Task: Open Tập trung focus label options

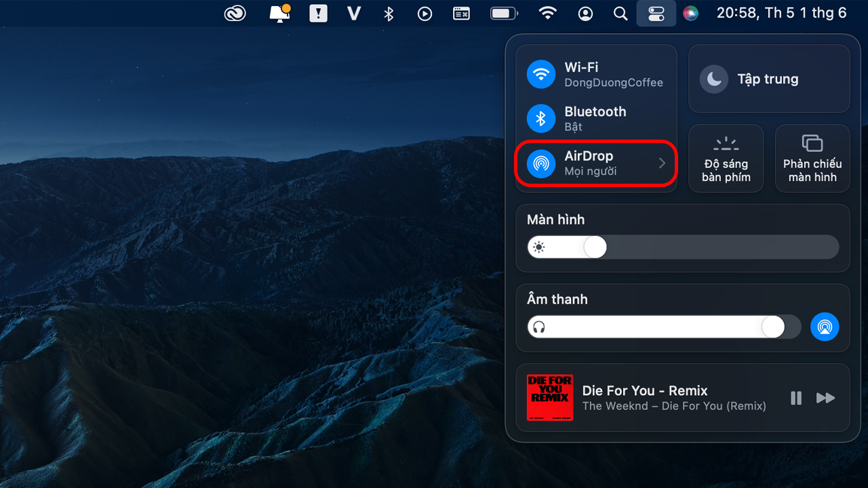Action: (x=768, y=79)
